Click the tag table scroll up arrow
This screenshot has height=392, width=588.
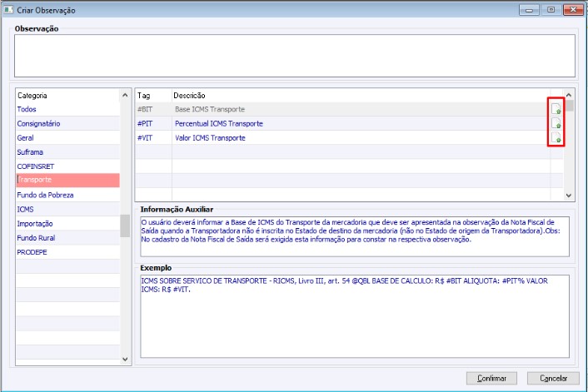coord(569,95)
